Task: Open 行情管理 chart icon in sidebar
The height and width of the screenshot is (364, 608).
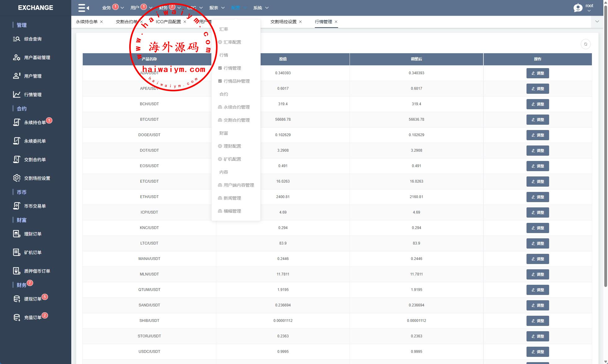Action: pyautogui.click(x=16, y=95)
